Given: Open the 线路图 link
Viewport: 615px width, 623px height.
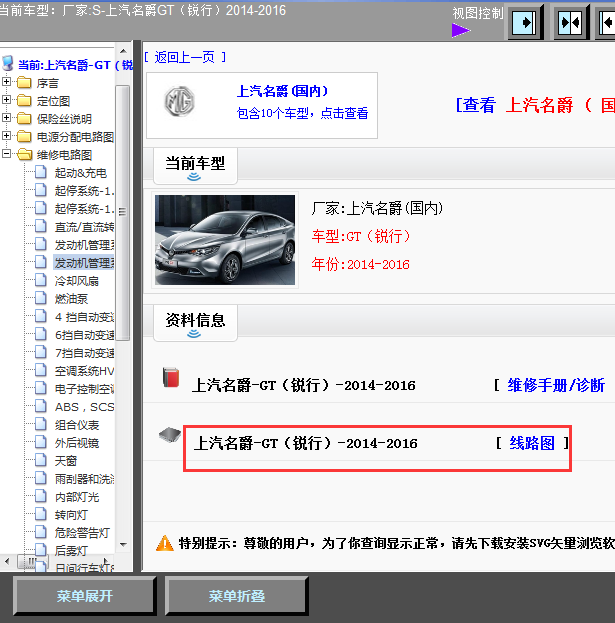Looking at the screenshot, I should pyautogui.click(x=532, y=443).
